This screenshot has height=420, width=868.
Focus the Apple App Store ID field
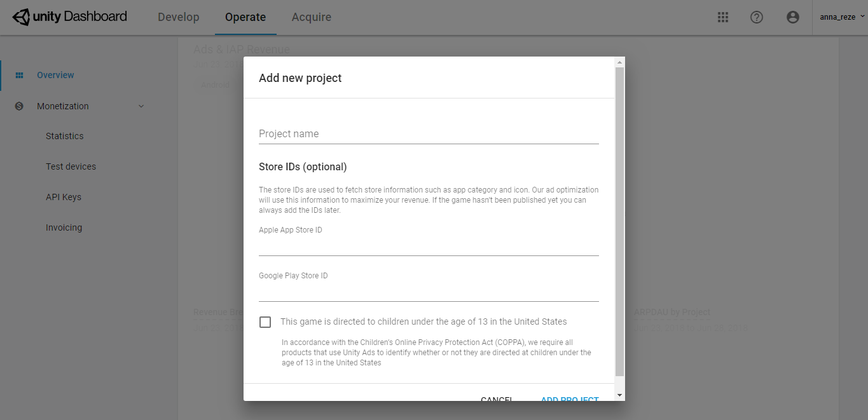coord(429,247)
